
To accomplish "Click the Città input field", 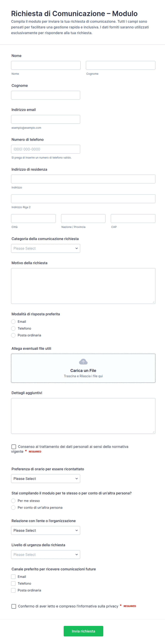I will tap(33, 218).
